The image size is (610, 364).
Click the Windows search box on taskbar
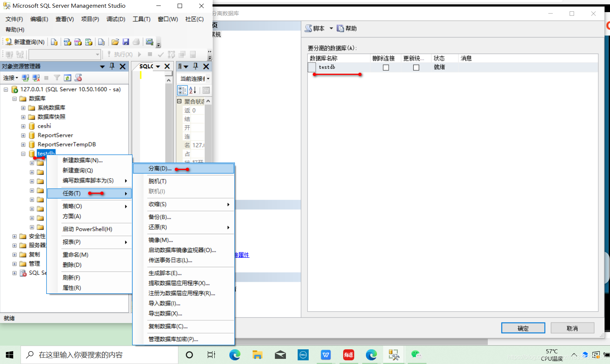pyautogui.click(x=99, y=355)
